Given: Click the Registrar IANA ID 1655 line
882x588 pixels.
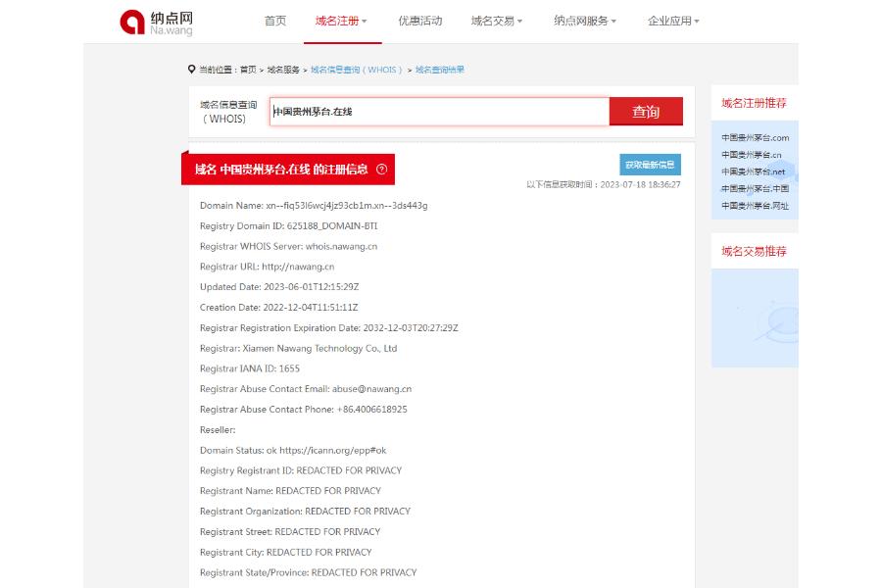Looking at the screenshot, I should 250,368.
